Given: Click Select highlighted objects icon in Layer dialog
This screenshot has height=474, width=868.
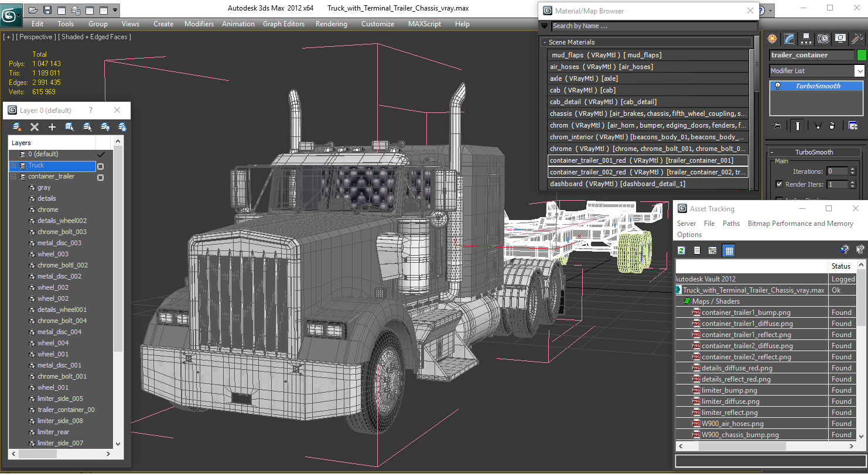Looking at the screenshot, I should [x=70, y=127].
